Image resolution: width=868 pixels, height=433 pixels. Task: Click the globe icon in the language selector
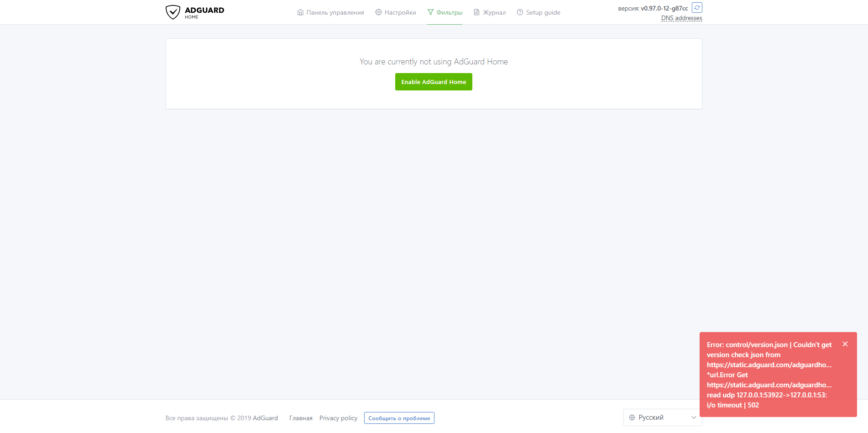coord(632,417)
